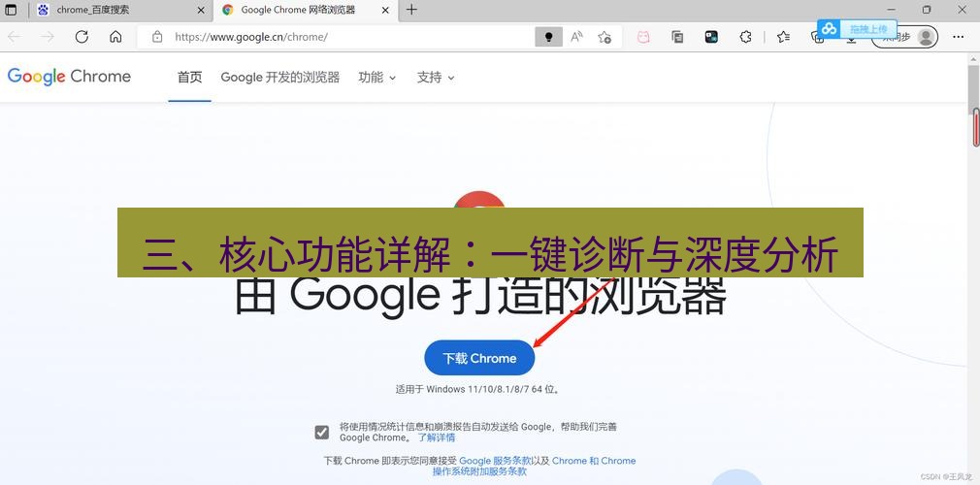Open the Google 开发的浏览器 page

click(x=280, y=78)
